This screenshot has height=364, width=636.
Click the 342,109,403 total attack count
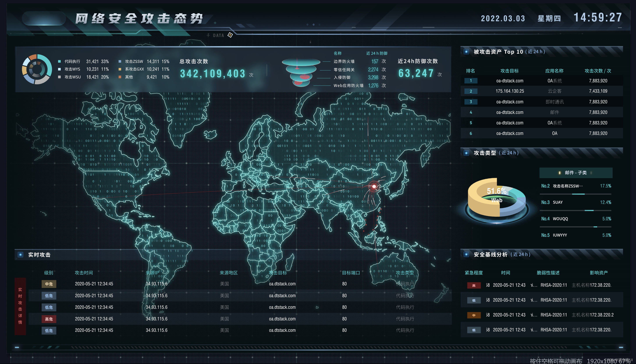click(x=213, y=74)
